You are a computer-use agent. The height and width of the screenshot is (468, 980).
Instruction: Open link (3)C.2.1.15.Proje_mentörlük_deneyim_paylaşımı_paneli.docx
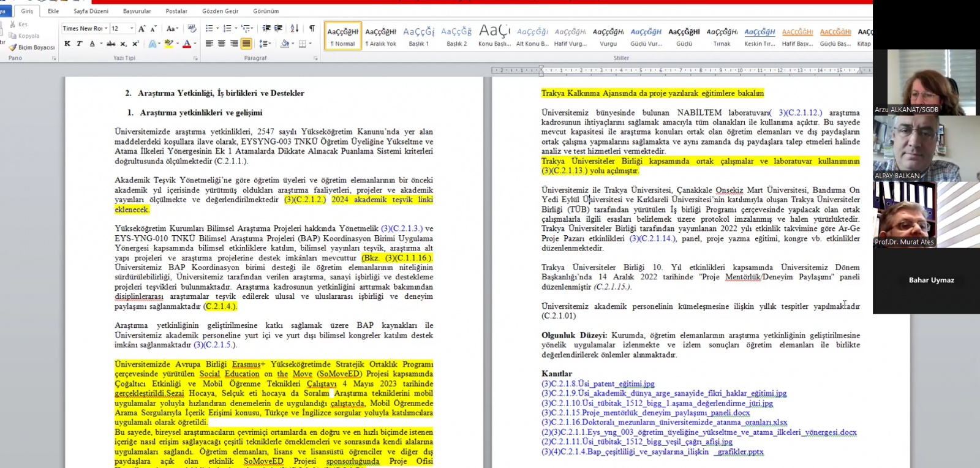click(x=646, y=413)
